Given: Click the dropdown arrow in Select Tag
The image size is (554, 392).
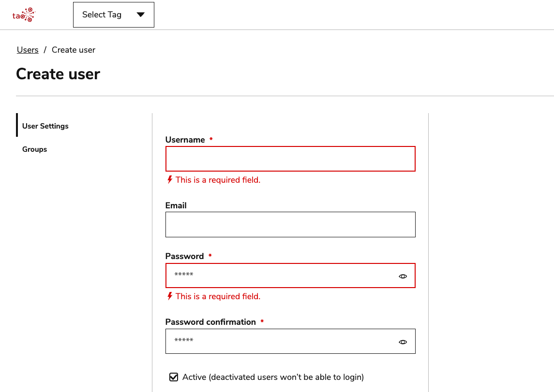Looking at the screenshot, I should [141, 15].
